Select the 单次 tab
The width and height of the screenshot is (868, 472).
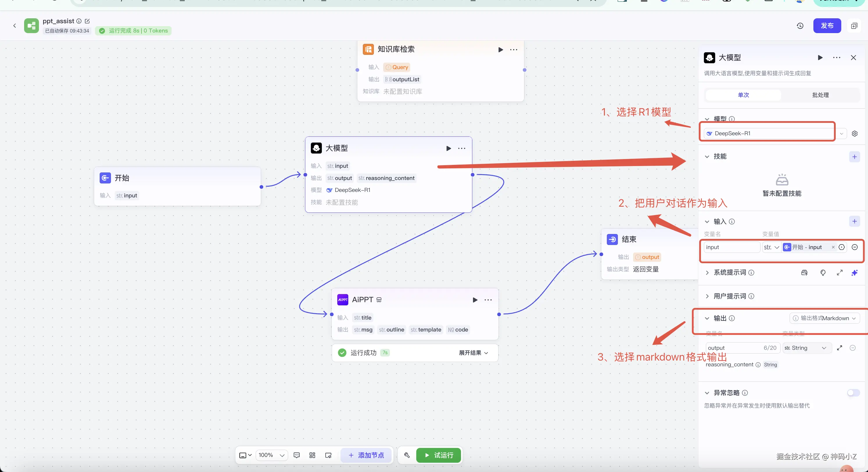click(743, 95)
